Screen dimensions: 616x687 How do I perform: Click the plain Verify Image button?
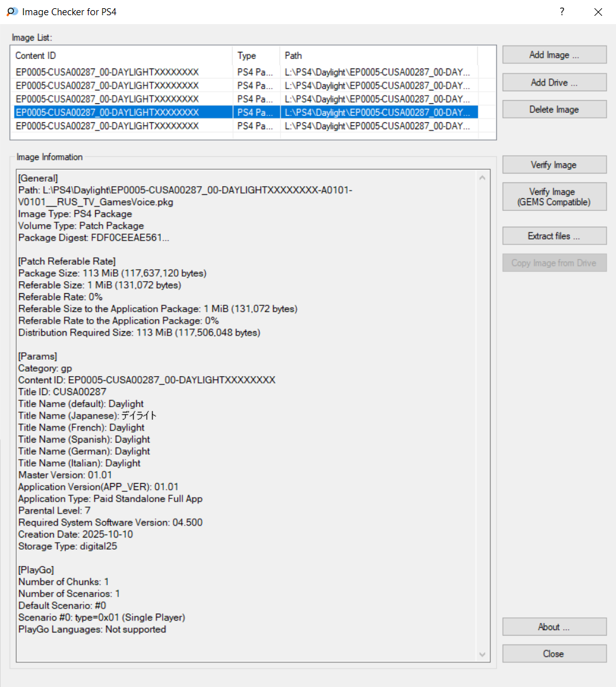[x=554, y=165]
